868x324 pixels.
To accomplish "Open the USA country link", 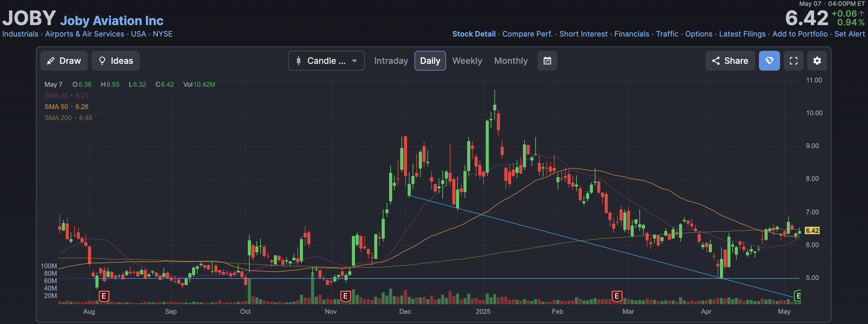I will tap(138, 34).
